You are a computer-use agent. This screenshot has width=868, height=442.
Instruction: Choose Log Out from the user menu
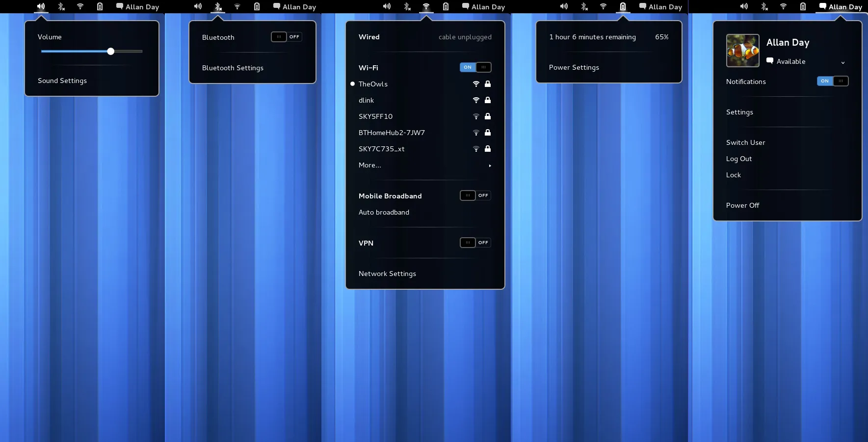pyautogui.click(x=739, y=159)
